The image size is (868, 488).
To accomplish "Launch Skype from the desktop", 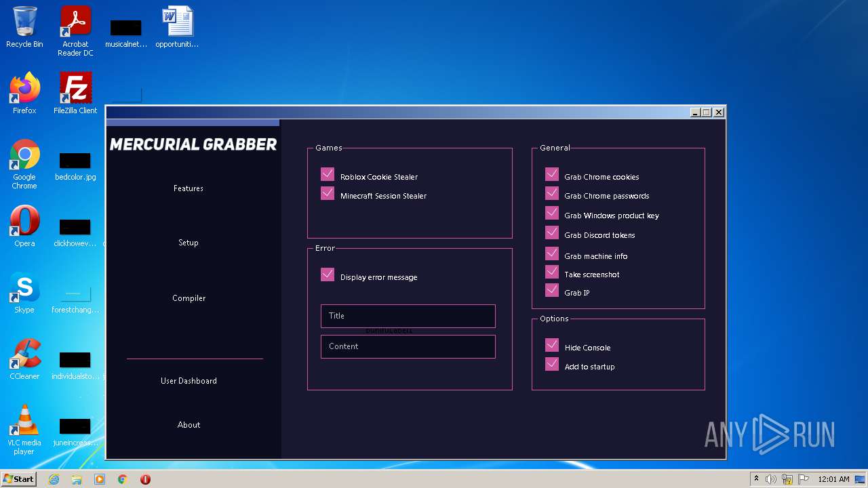I will click(24, 293).
